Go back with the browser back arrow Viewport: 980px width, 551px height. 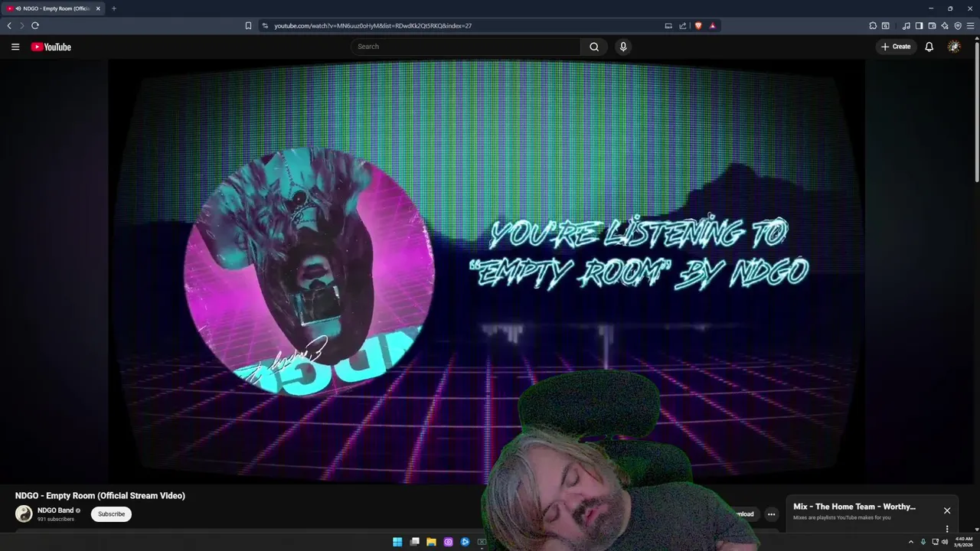click(9, 25)
